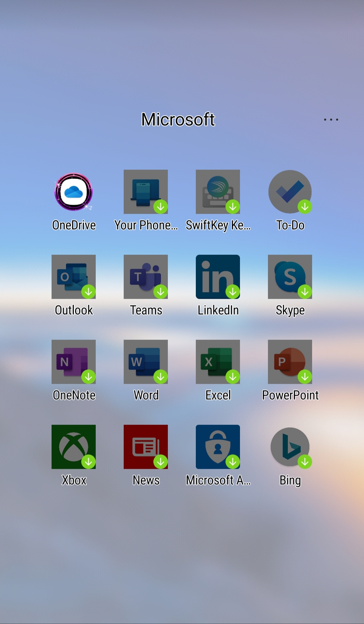Tap the Microsoft Authenticator icon
This screenshot has height=624, width=364.
(218, 447)
